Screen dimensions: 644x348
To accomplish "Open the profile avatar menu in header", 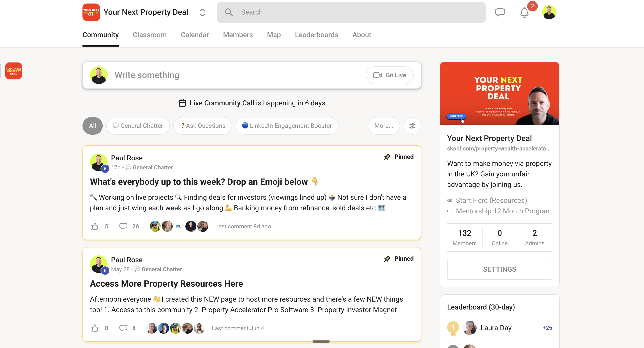I will 549,12.
